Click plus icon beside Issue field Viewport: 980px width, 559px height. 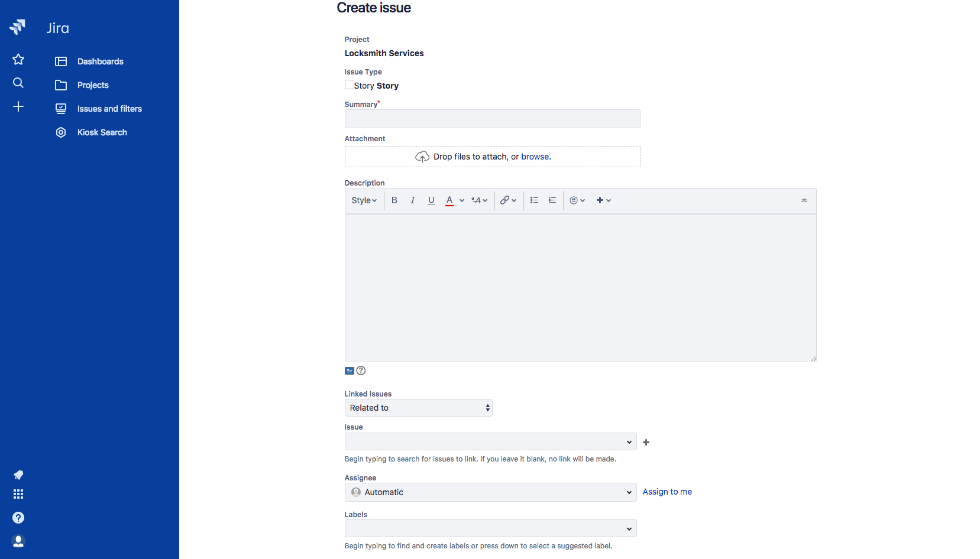click(x=646, y=442)
